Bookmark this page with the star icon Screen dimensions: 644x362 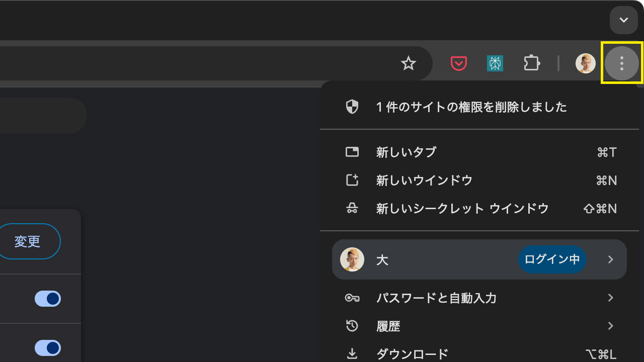tap(409, 63)
